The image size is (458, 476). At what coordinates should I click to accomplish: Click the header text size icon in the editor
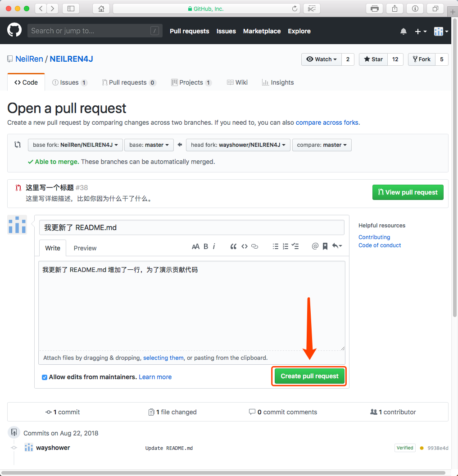(x=196, y=246)
